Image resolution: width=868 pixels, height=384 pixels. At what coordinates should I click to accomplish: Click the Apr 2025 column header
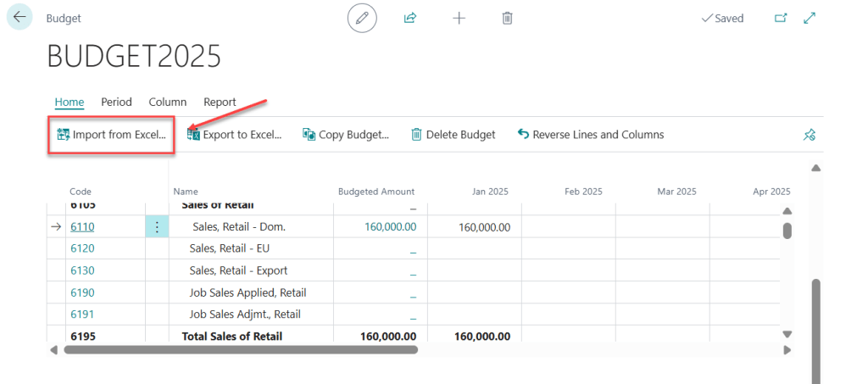771,192
